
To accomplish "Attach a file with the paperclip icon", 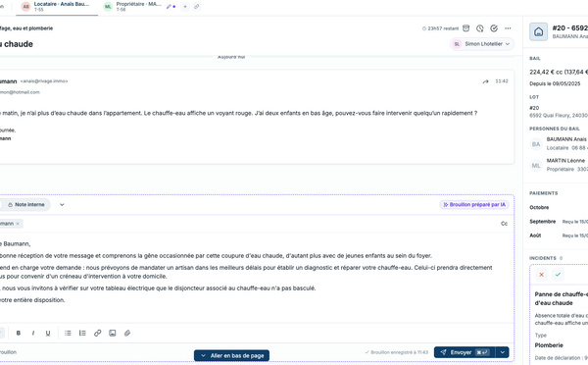I will point(127,333).
